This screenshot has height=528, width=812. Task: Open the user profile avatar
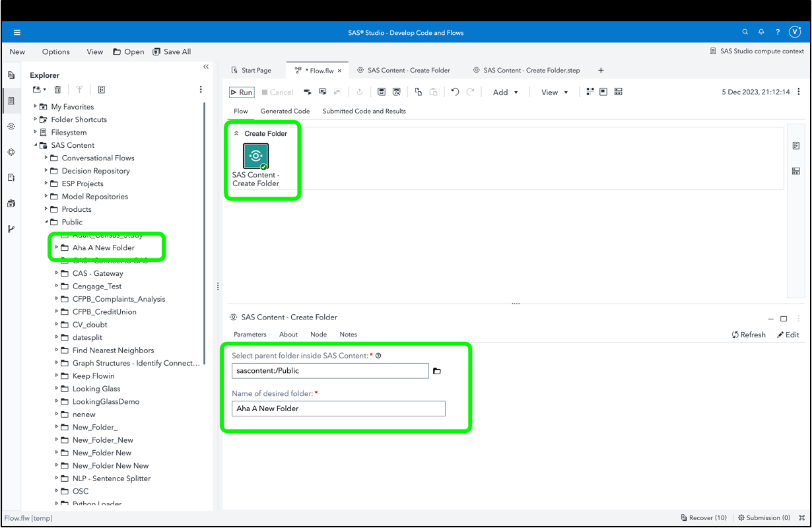[795, 32]
